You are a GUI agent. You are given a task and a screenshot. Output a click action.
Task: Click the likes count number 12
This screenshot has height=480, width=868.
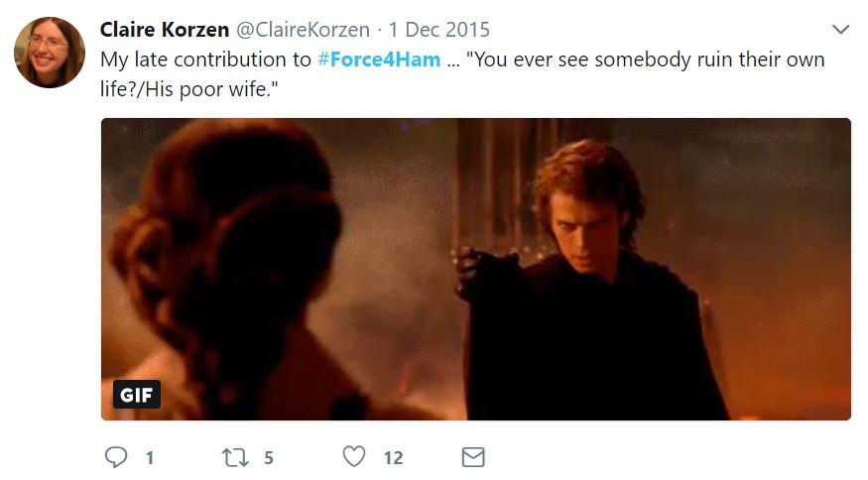click(393, 458)
